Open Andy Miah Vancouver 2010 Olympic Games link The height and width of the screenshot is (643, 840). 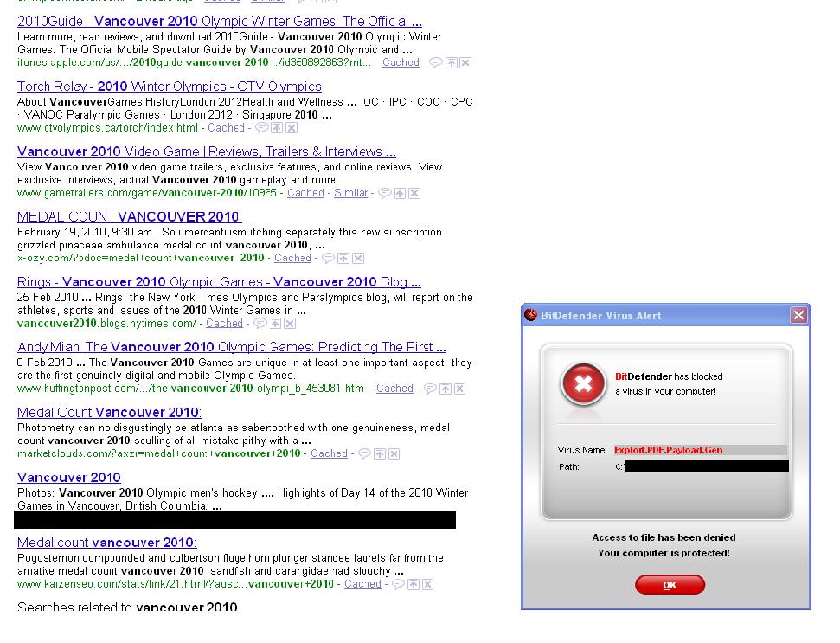click(232, 347)
